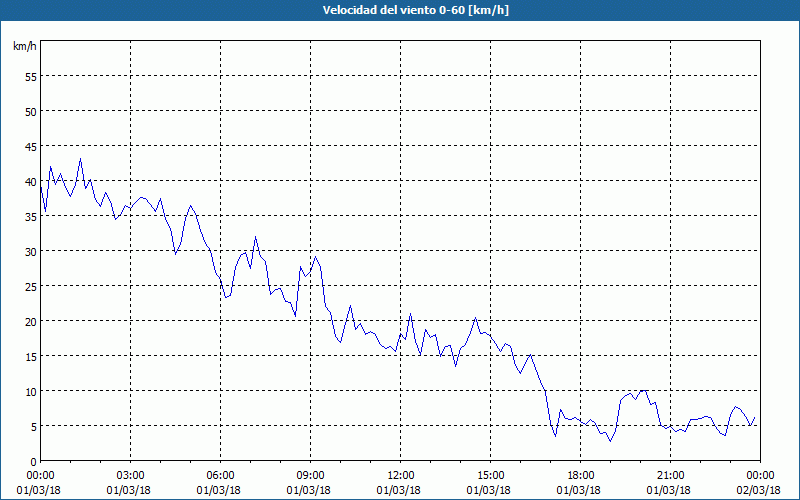
Task: Click the y-axis value "40"
Action: pos(31,182)
